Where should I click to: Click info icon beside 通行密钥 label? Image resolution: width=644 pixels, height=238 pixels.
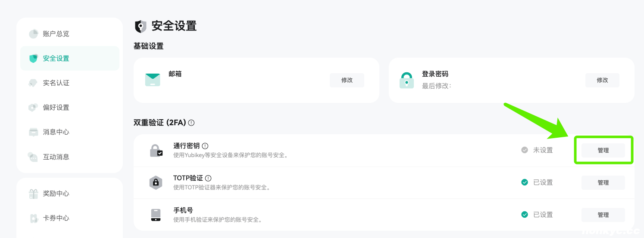click(x=205, y=146)
